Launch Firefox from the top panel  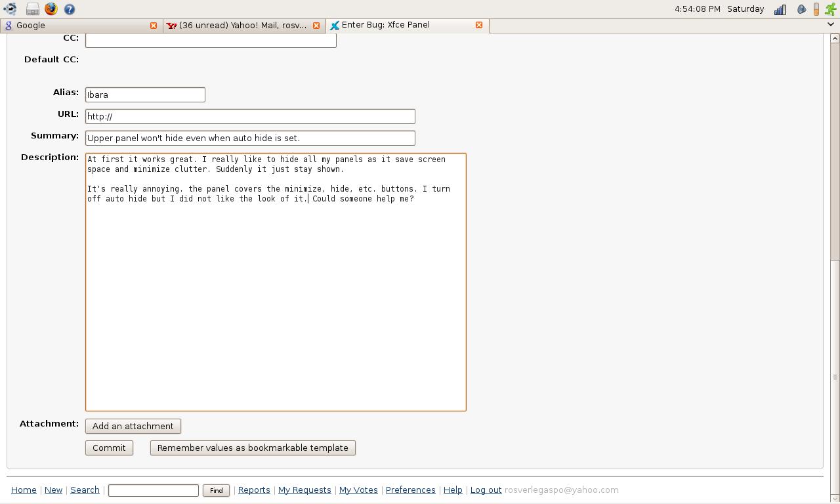click(x=51, y=9)
